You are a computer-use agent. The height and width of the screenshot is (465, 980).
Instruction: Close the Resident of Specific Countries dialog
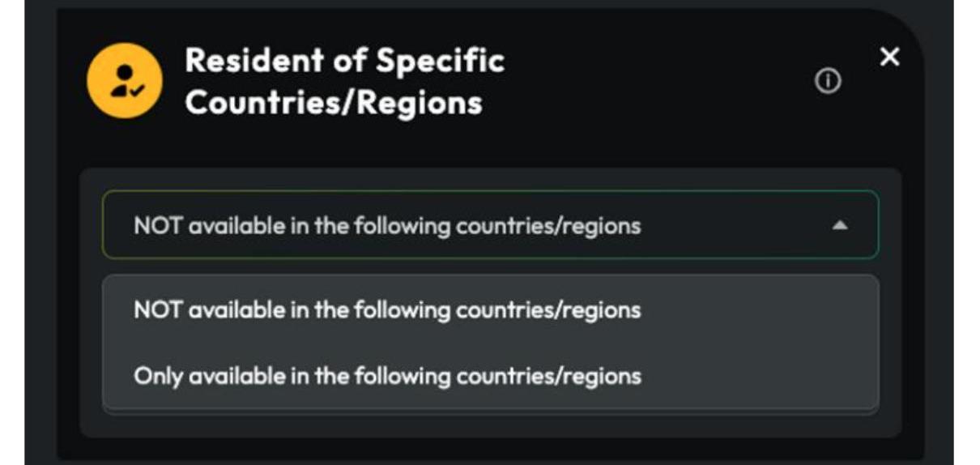[x=889, y=57]
